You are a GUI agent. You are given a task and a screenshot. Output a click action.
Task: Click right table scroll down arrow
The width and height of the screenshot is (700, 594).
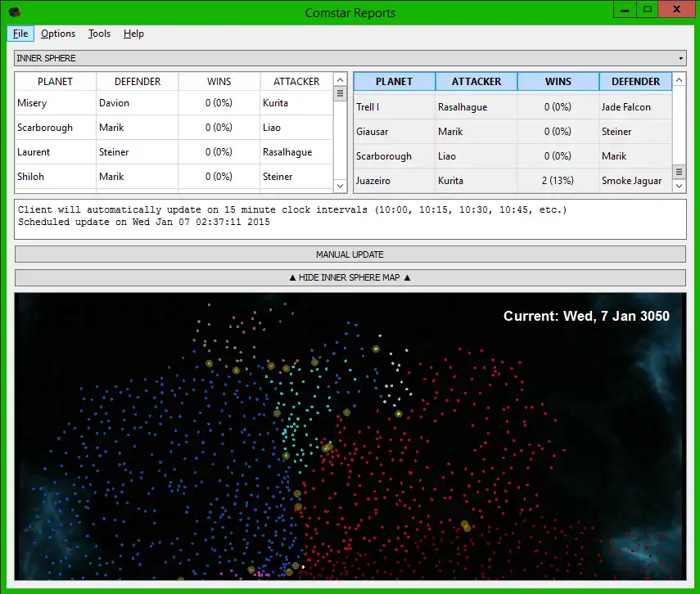point(679,186)
